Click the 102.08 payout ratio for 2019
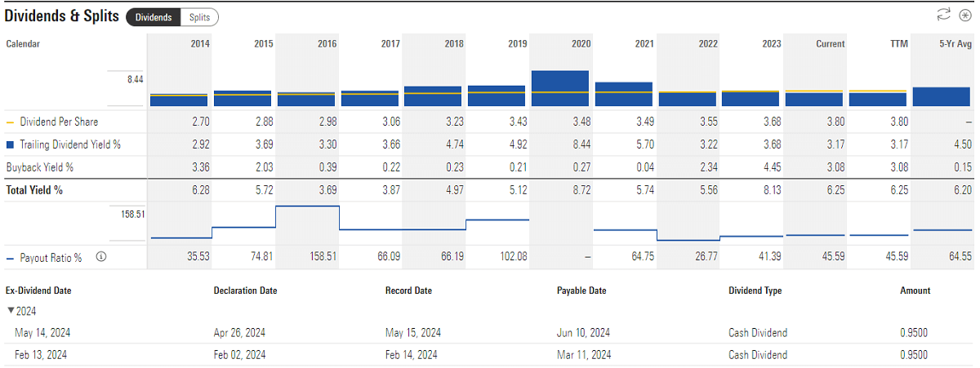Image resolution: width=980 pixels, height=368 pixels. pyautogui.click(x=514, y=257)
